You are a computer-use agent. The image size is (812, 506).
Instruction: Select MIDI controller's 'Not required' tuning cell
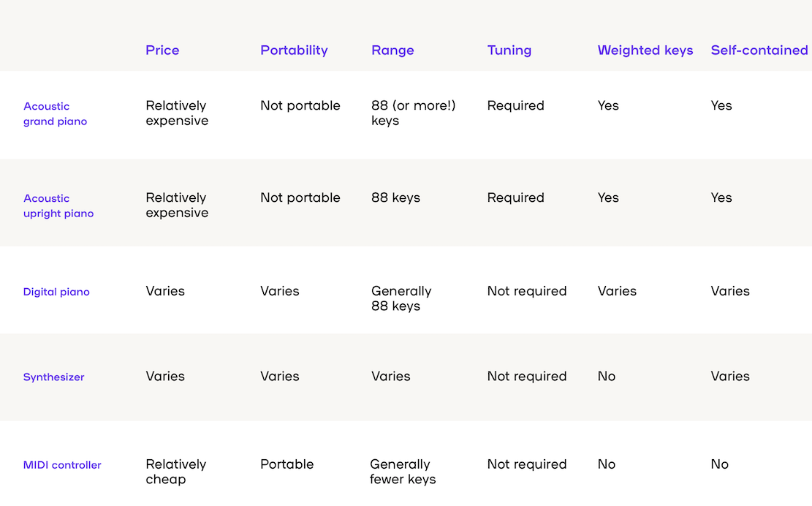tap(527, 464)
